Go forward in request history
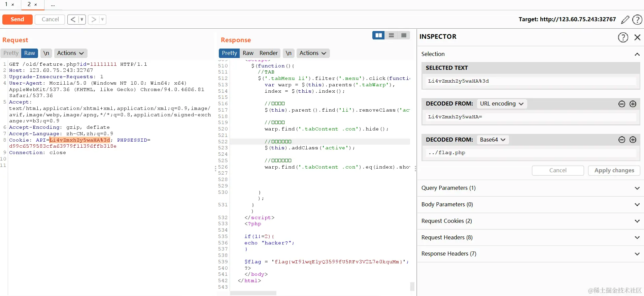This screenshot has width=644, height=296. tap(94, 20)
